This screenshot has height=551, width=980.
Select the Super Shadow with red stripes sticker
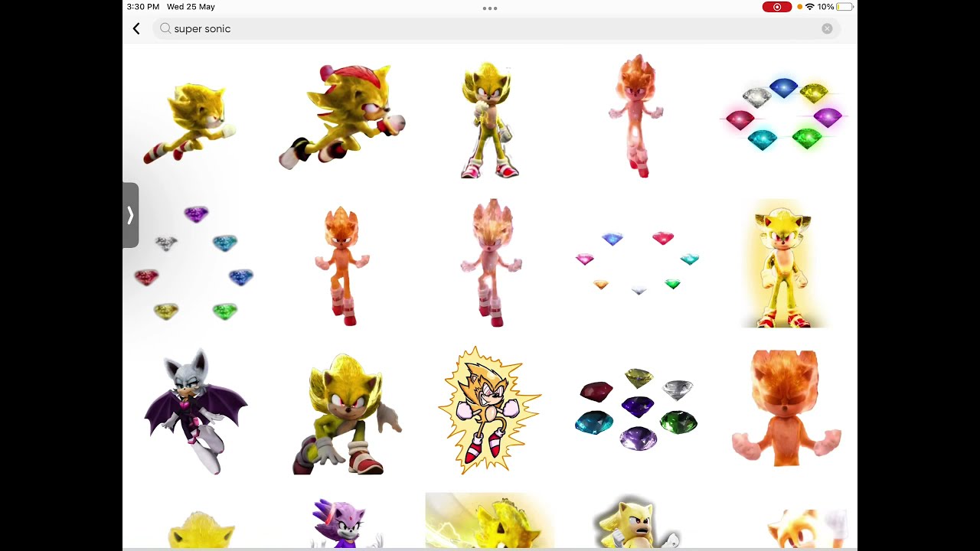(x=341, y=116)
